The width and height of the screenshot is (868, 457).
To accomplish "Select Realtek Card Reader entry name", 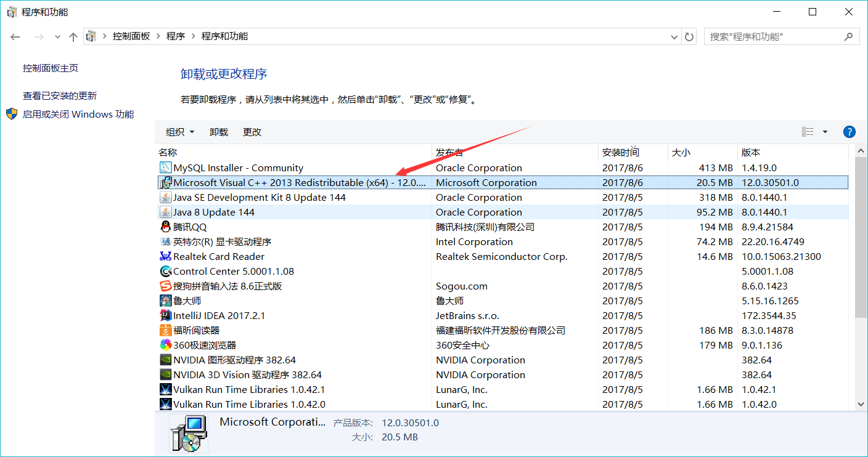I will click(219, 256).
